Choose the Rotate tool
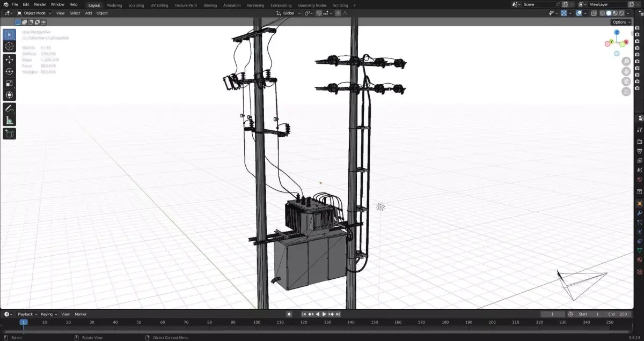644x341 pixels. 9,71
